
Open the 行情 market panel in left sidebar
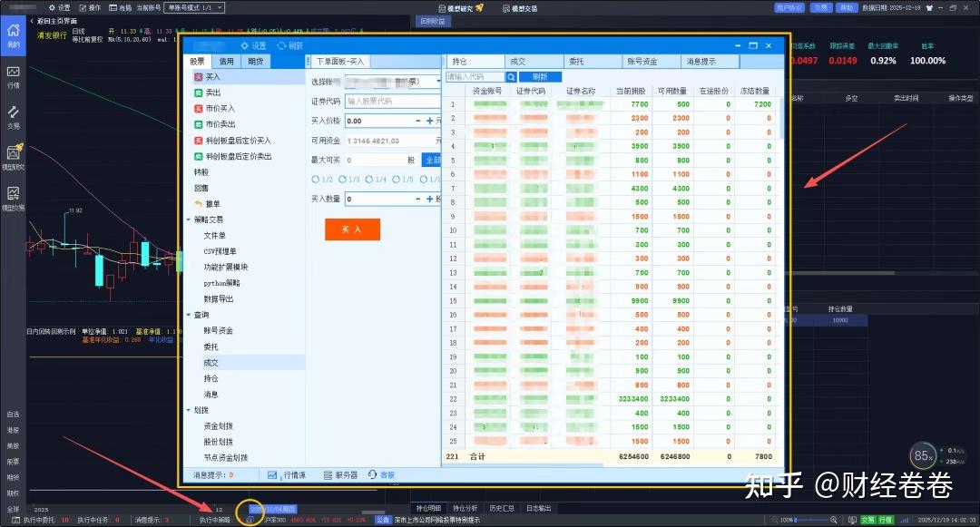click(14, 77)
